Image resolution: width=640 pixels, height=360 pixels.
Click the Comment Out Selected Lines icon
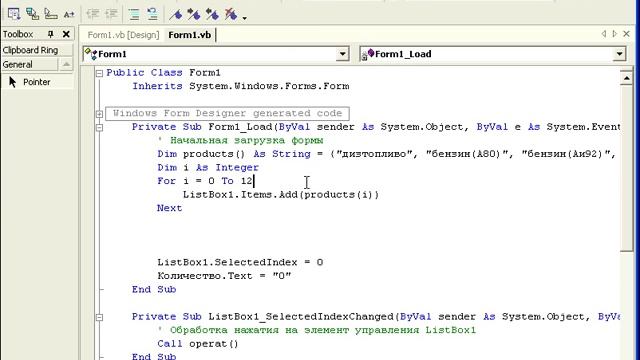(134, 14)
